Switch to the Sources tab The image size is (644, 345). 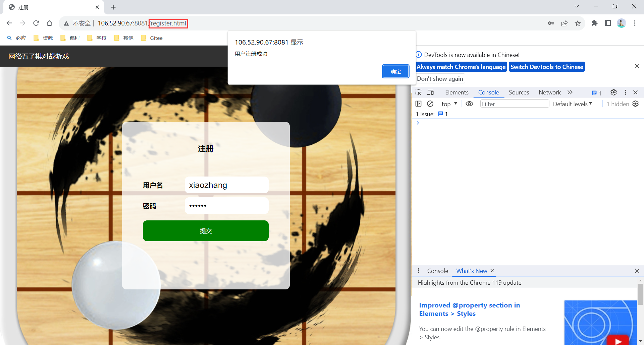[519, 92]
